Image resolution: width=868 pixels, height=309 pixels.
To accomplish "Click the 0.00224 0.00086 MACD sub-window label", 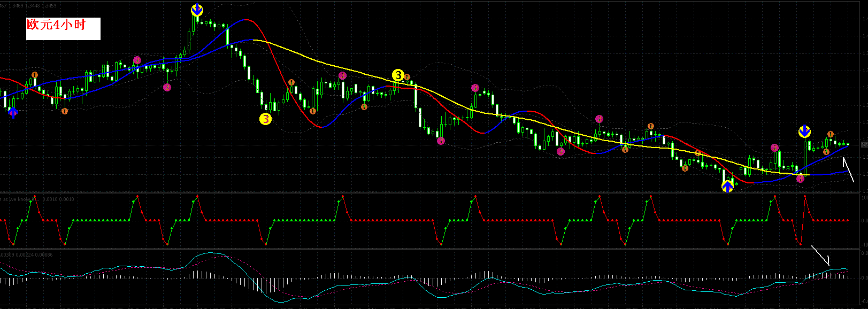I will 35,255.
